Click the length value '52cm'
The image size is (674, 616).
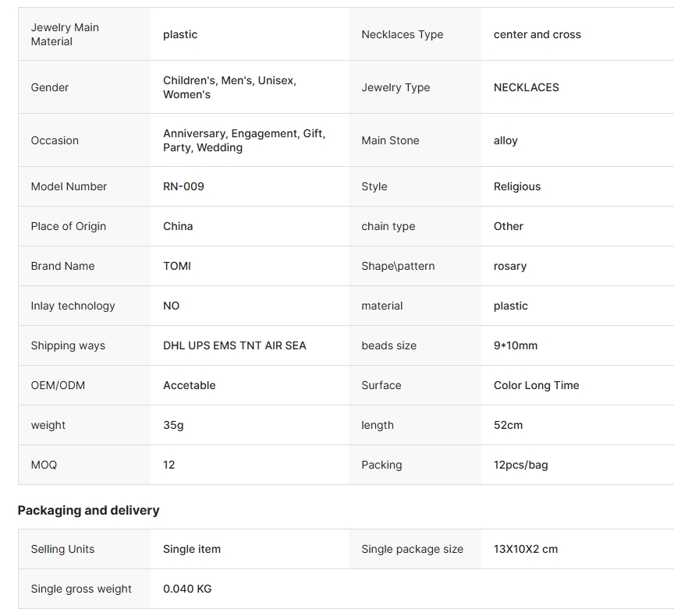pyautogui.click(x=508, y=425)
